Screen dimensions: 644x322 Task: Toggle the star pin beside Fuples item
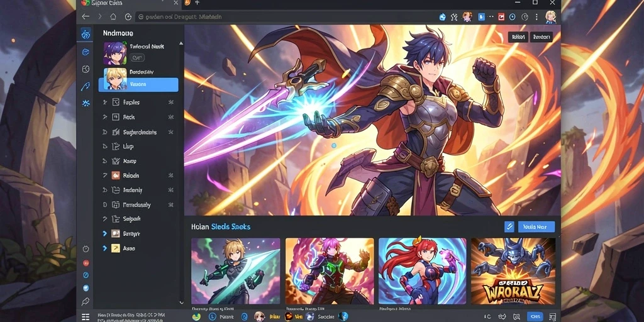coord(171,103)
